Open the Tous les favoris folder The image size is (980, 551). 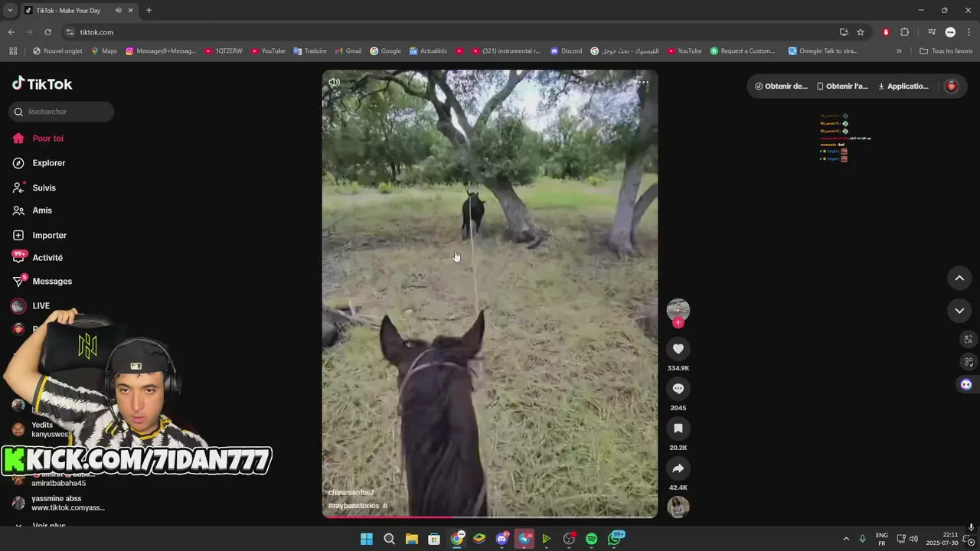tap(946, 51)
